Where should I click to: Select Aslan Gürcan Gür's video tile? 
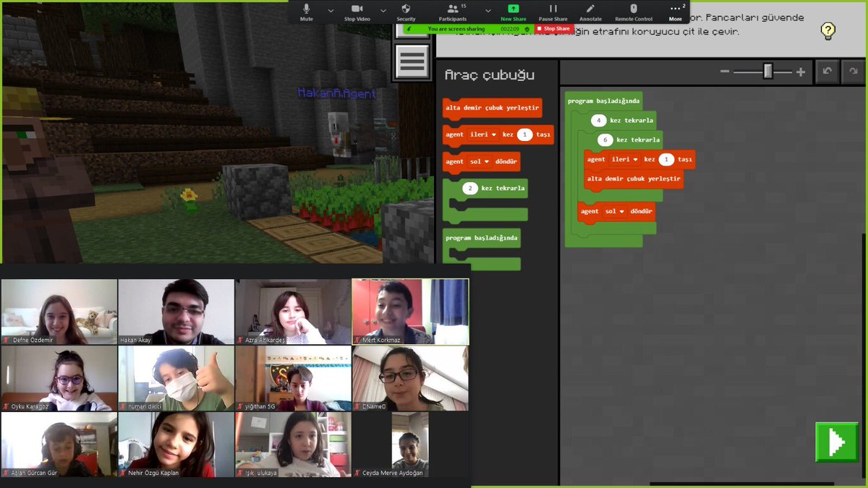[x=59, y=445]
